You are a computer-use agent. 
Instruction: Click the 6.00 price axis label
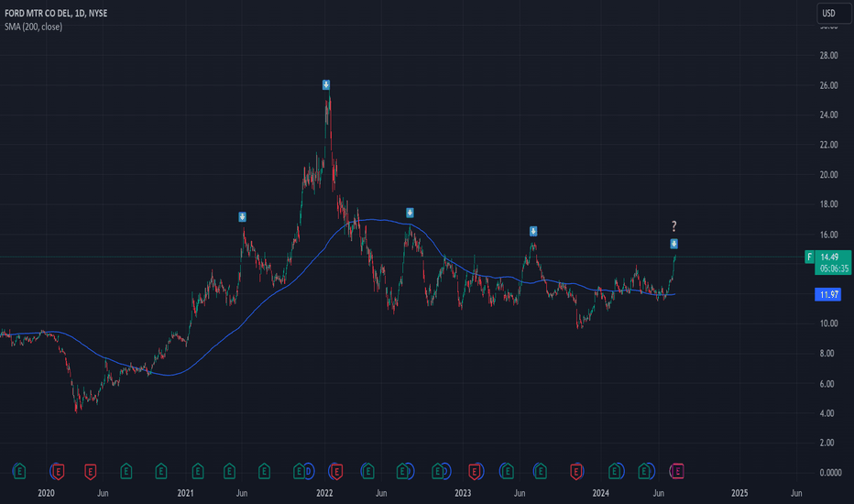(827, 384)
